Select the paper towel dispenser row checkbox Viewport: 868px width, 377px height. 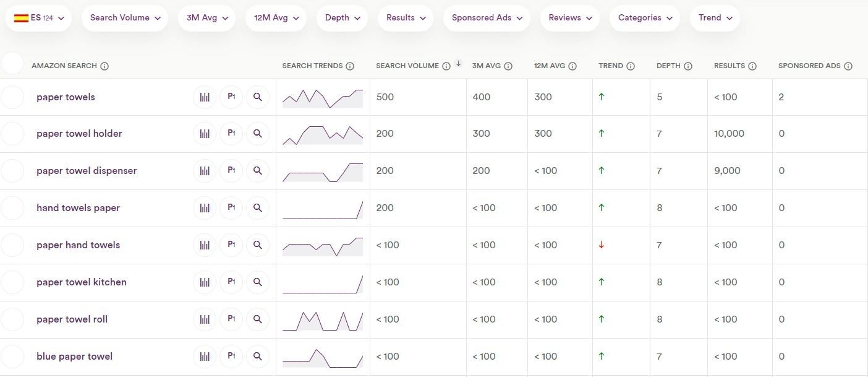pos(12,171)
